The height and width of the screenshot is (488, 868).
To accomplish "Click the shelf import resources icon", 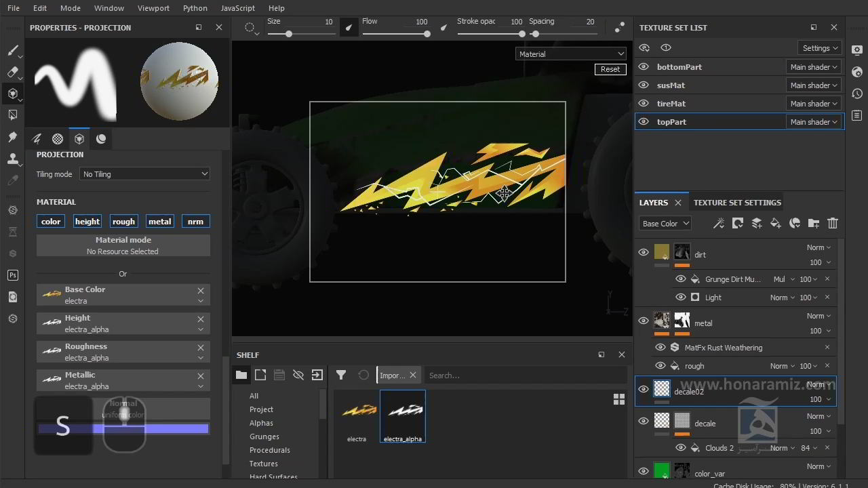I will click(317, 375).
